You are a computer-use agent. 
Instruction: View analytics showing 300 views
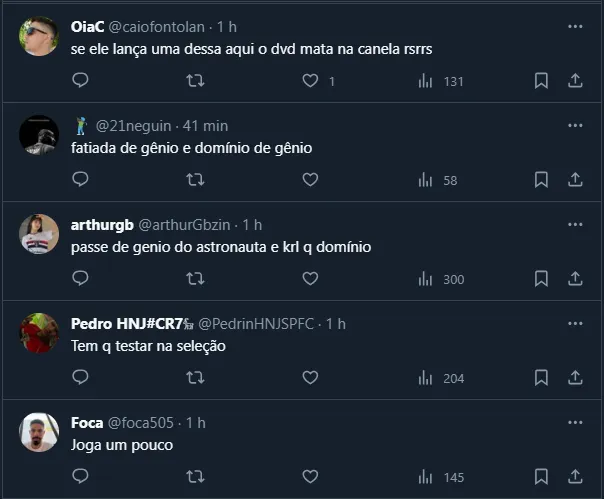pos(441,279)
